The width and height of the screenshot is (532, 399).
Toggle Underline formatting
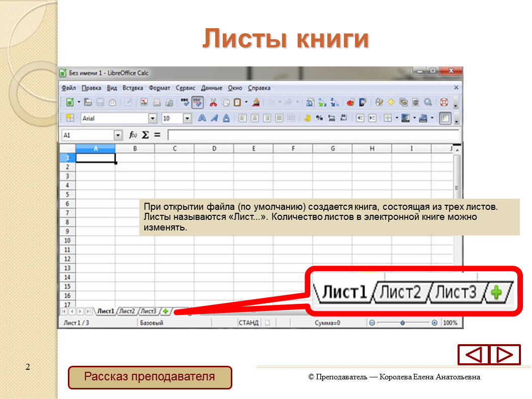coord(226,118)
